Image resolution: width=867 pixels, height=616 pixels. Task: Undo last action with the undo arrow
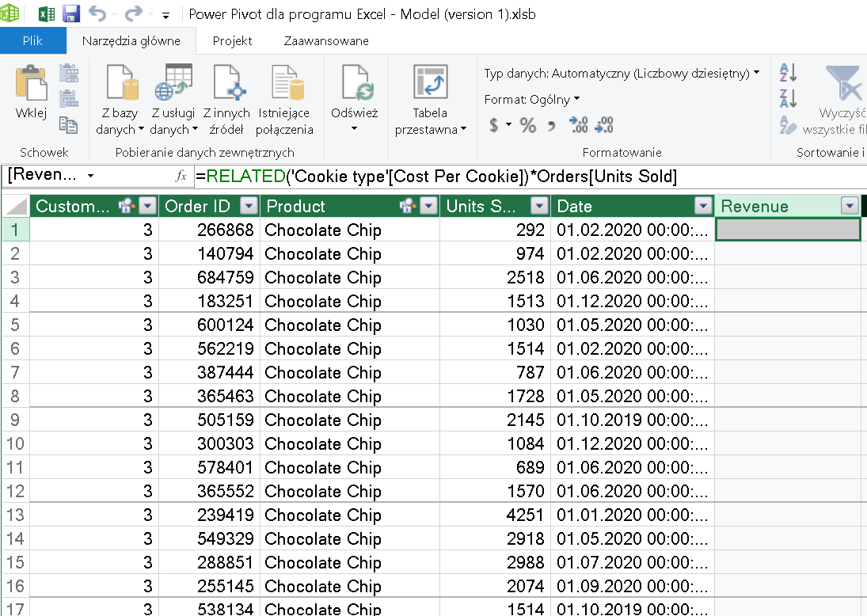pyautogui.click(x=99, y=13)
